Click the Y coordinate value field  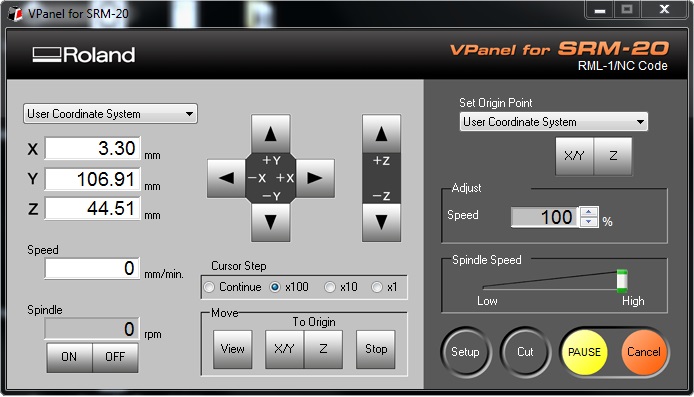[x=93, y=179]
